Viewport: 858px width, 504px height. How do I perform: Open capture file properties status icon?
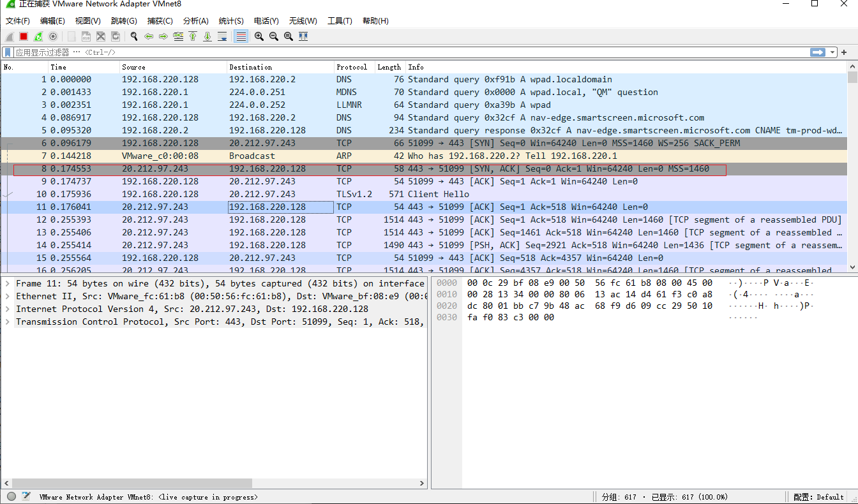click(26, 496)
